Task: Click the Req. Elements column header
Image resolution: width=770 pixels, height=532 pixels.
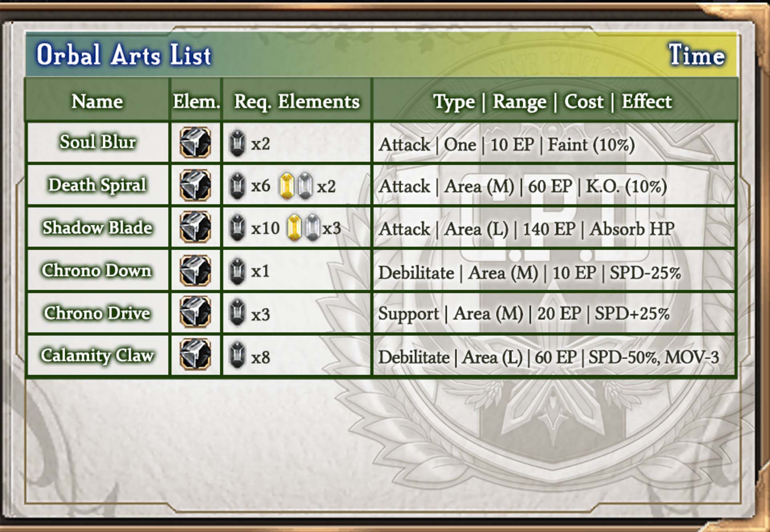Action: 297,101
